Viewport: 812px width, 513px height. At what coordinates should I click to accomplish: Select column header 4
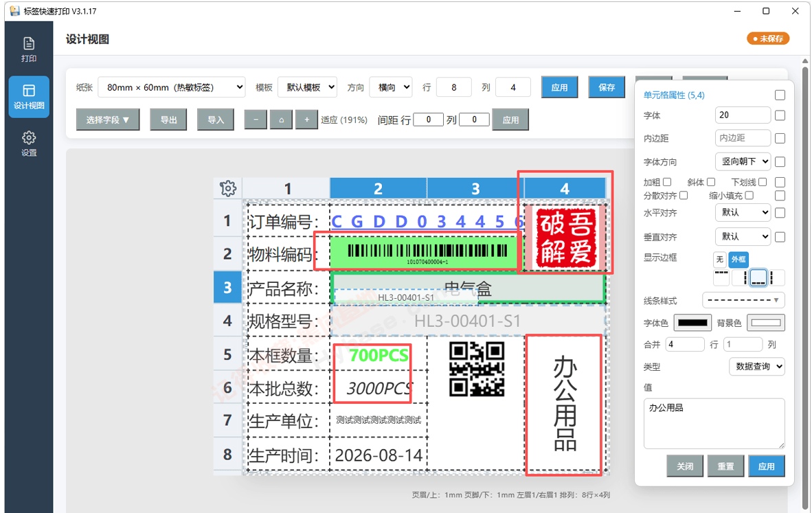pos(565,188)
